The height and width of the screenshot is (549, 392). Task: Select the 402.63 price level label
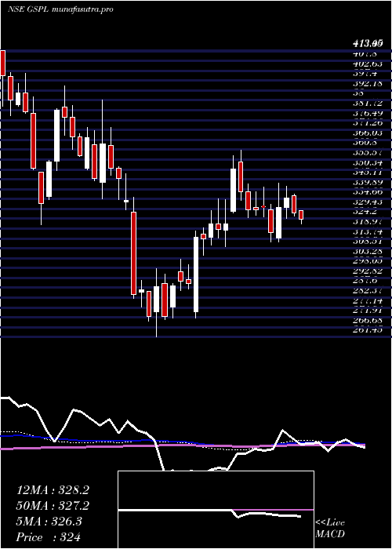[368, 64]
